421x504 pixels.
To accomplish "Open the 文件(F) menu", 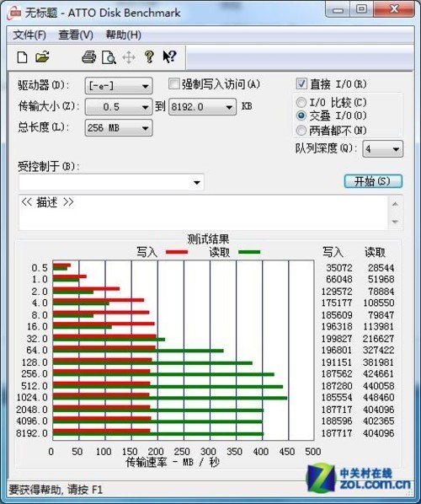I will 29,35.
